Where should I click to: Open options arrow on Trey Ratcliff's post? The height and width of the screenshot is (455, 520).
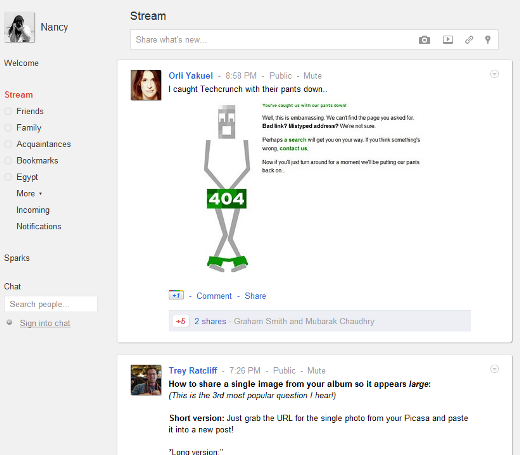point(494,369)
